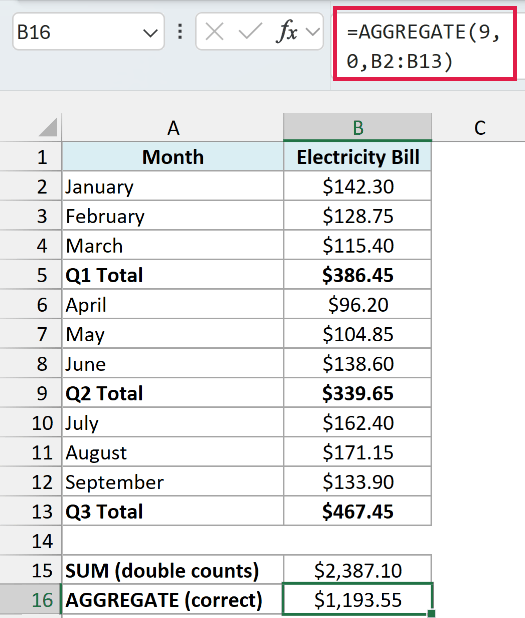525x618 pixels.
Task: Select row 1 header
Action: (31, 157)
